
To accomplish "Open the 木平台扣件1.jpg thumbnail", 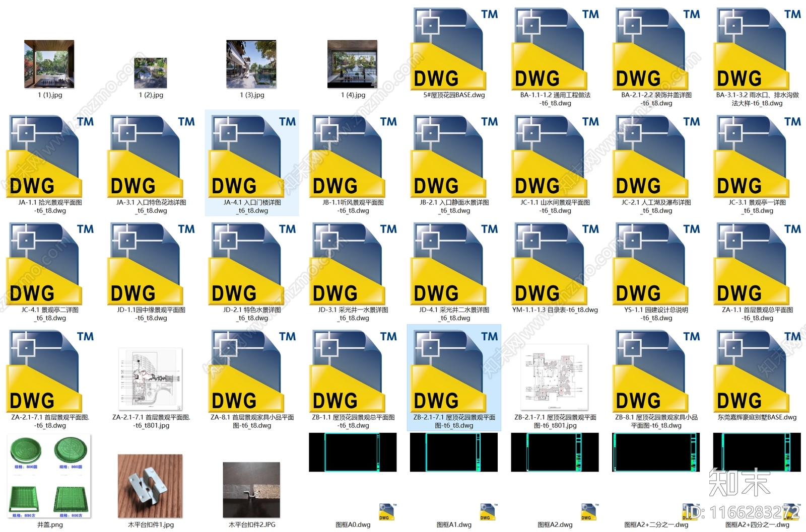I will click(150, 486).
